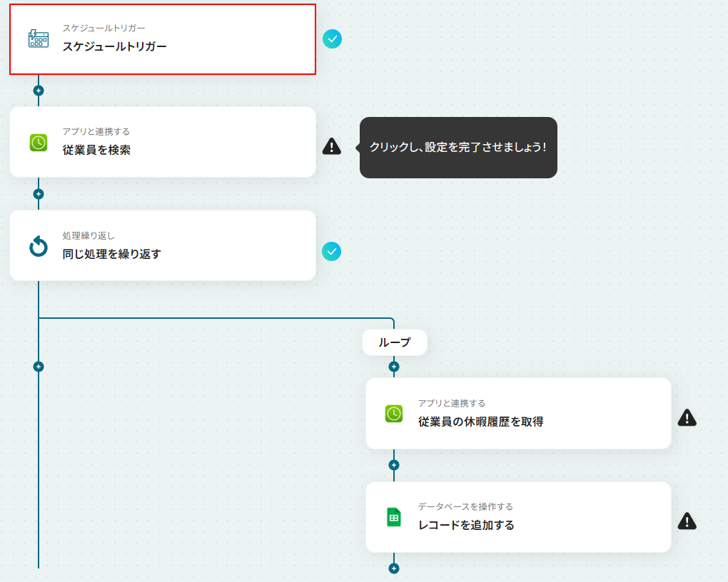
Task: Click the completed checkmark beside 同じ処理を繰り返す
Action: click(x=331, y=252)
